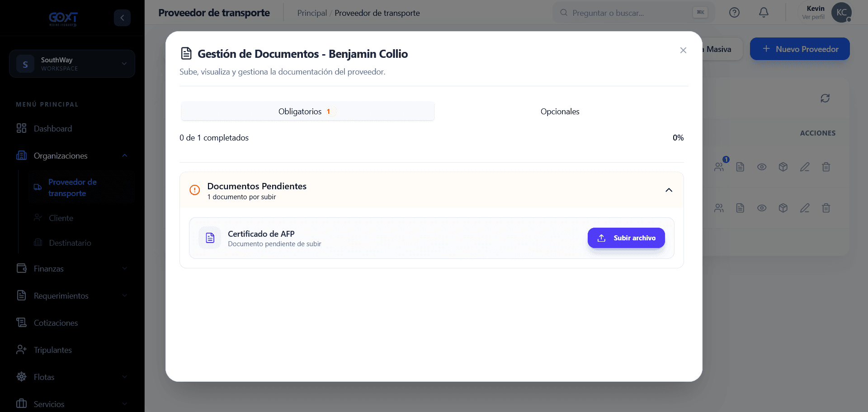Collapse the sidebar with the arrow button

pyautogui.click(x=122, y=18)
